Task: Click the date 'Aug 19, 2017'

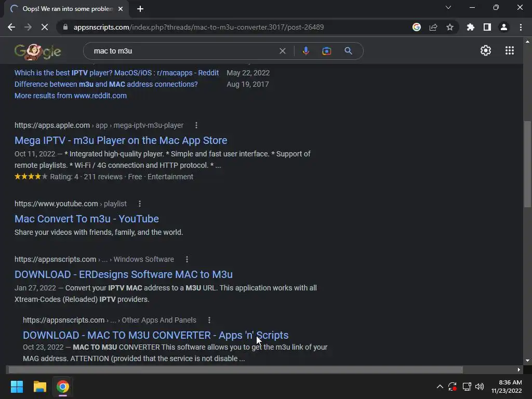Action: click(248, 84)
